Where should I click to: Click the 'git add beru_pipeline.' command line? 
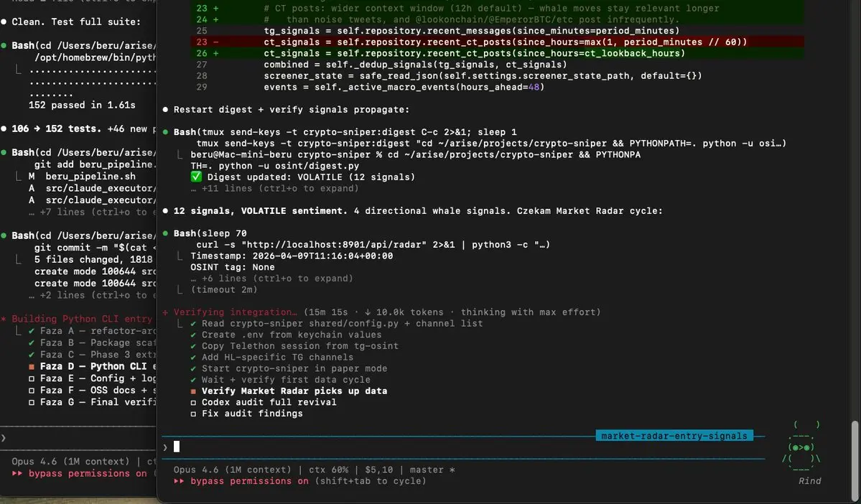(95, 164)
